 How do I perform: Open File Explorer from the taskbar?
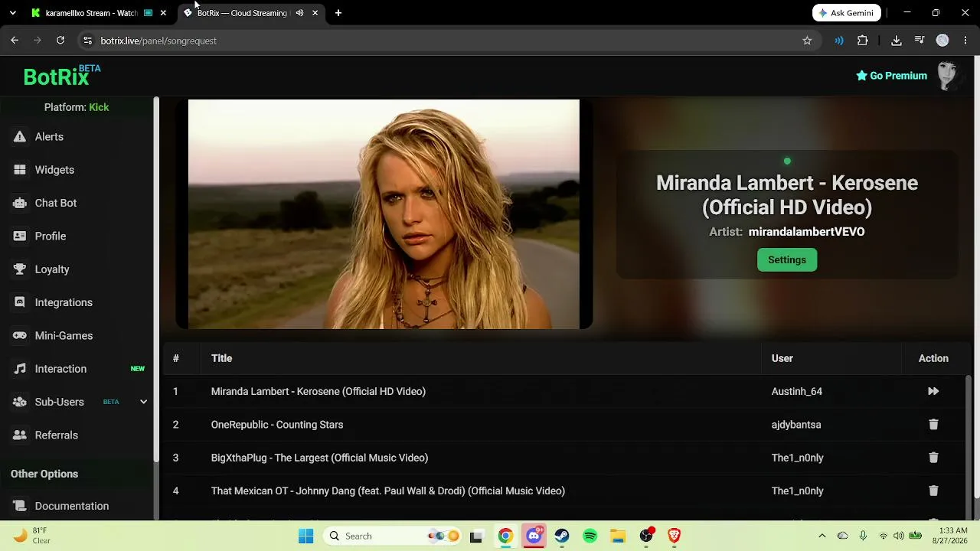tap(618, 536)
